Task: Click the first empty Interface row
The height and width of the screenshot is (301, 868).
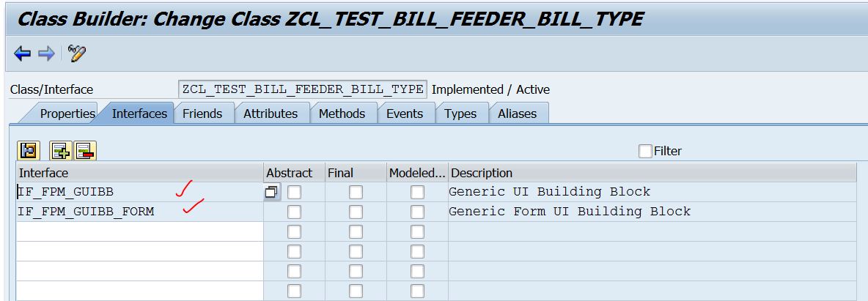Action: coord(139,231)
